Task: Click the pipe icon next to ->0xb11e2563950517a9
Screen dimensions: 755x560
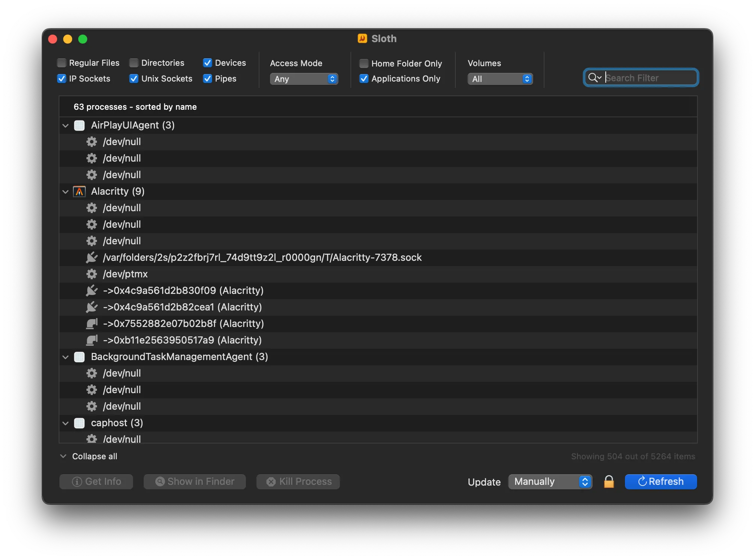Action: pyautogui.click(x=91, y=340)
